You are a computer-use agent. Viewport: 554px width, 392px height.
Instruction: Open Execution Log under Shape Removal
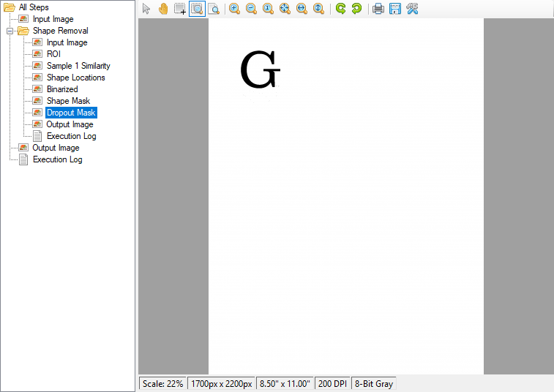(x=72, y=136)
